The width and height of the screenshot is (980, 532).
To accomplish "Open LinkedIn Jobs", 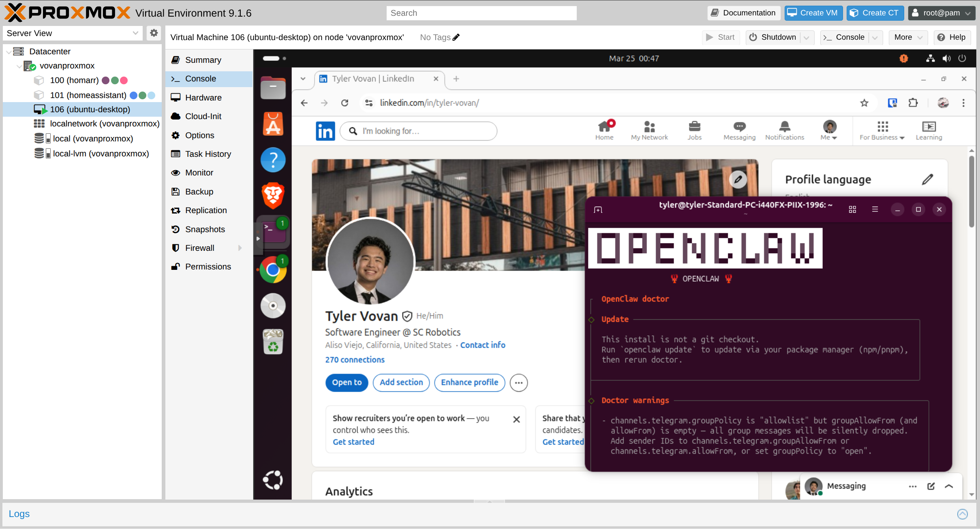I will point(694,130).
